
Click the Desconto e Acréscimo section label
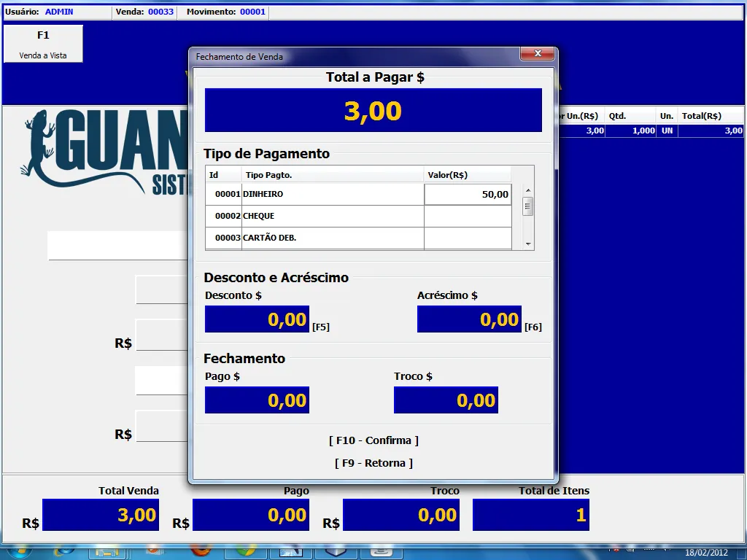[x=276, y=278]
